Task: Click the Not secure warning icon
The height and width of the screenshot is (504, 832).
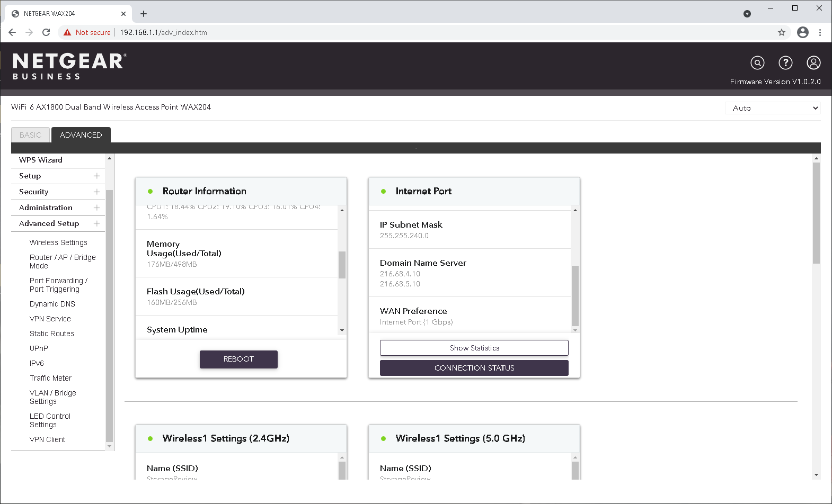Action: (x=67, y=32)
